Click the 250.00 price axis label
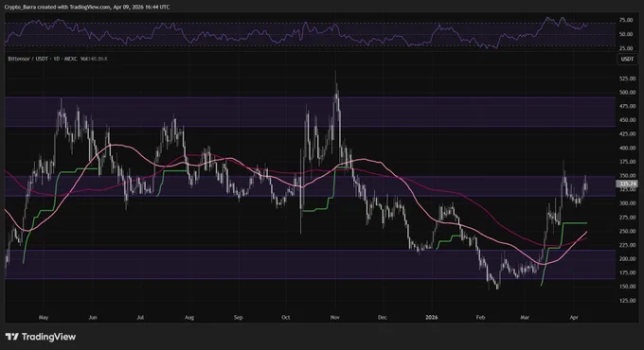The image size is (644, 350). point(627,232)
